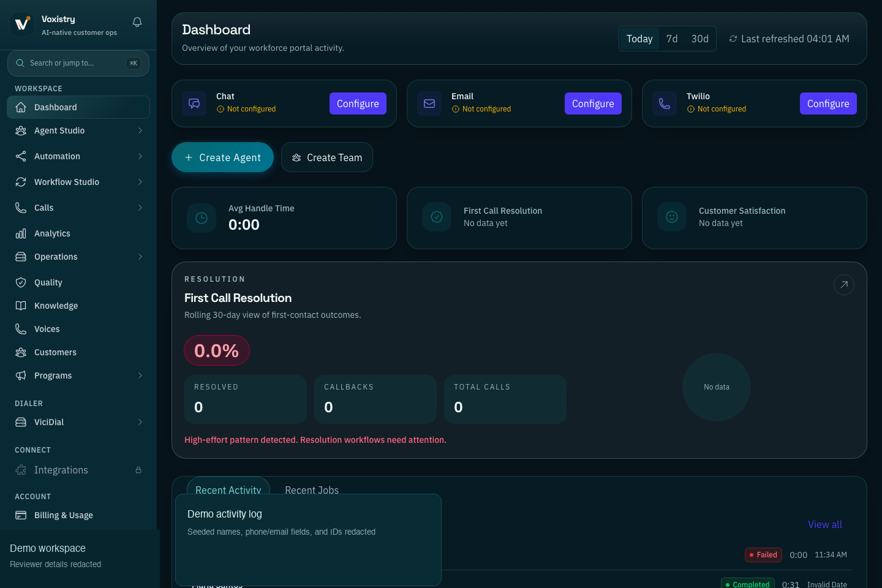Click the Billing card icon
The width and height of the screenshot is (882, 588).
[x=21, y=515]
